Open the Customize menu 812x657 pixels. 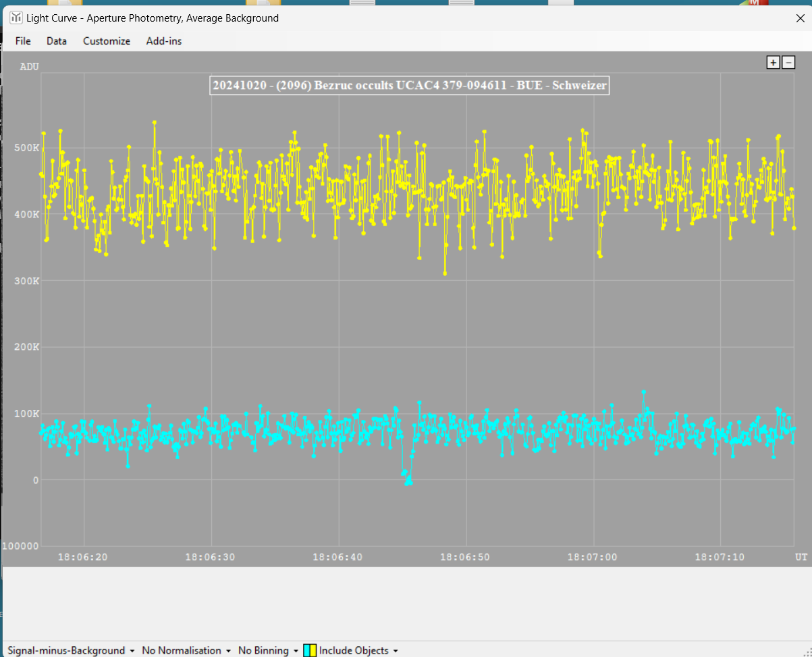[x=107, y=41]
